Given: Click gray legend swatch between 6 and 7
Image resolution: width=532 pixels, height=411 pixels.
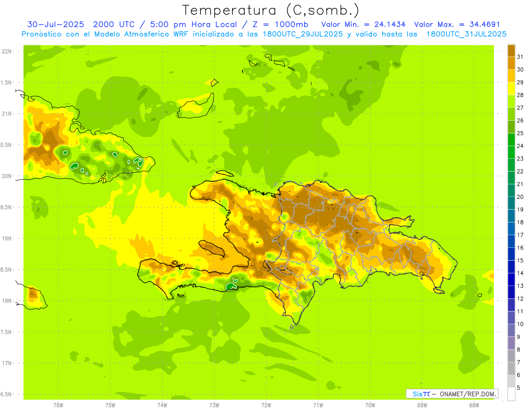Looking at the screenshot, I should (511, 368).
